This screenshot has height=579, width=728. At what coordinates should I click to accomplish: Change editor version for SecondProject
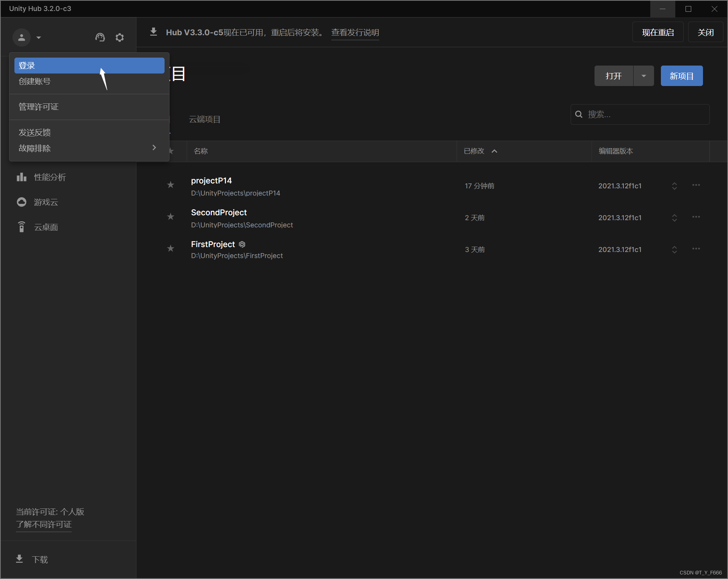pyautogui.click(x=675, y=218)
